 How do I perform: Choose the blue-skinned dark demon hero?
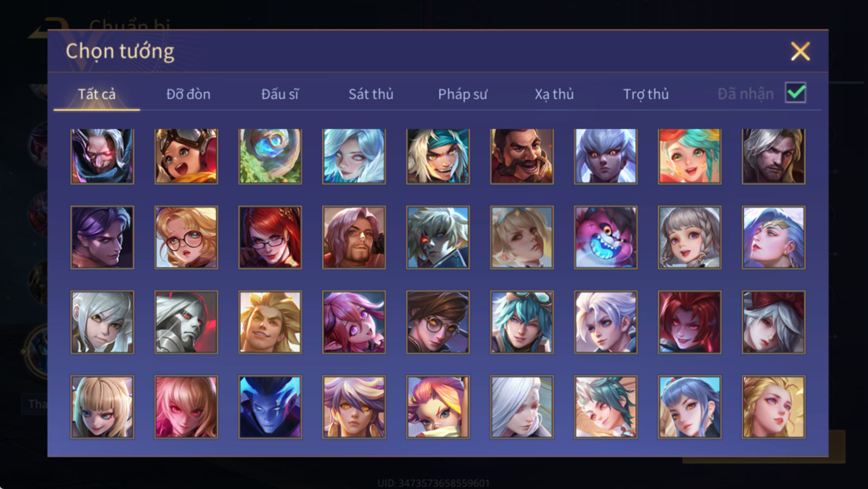point(270,407)
